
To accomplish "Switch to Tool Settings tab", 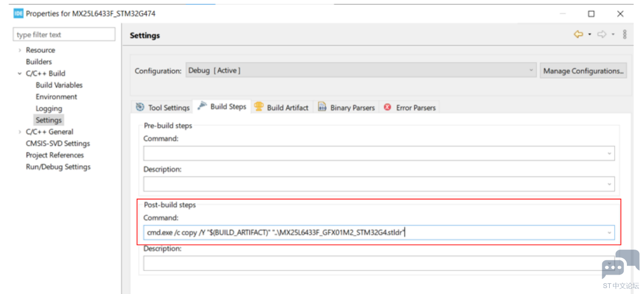I will pyautogui.click(x=163, y=107).
